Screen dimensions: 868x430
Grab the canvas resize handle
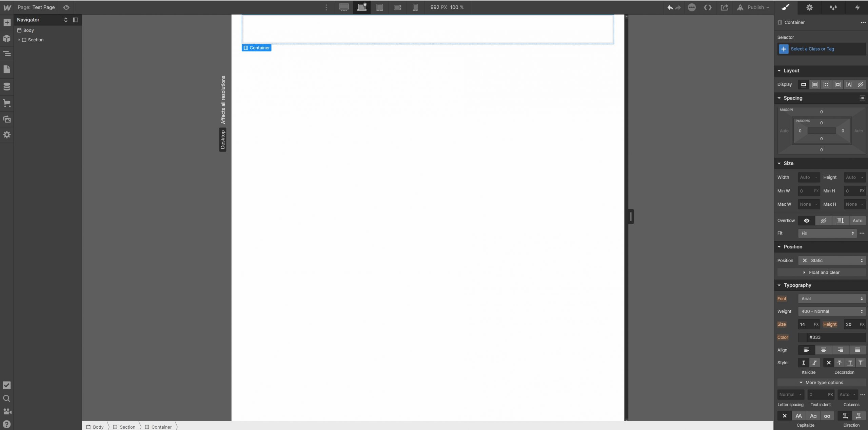pos(631,217)
